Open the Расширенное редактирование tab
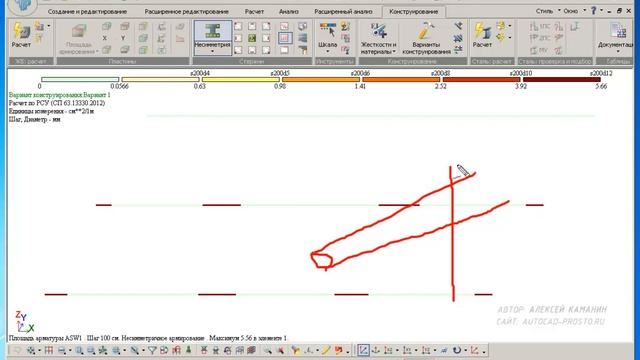The height and width of the screenshot is (360, 640). [186, 11]
